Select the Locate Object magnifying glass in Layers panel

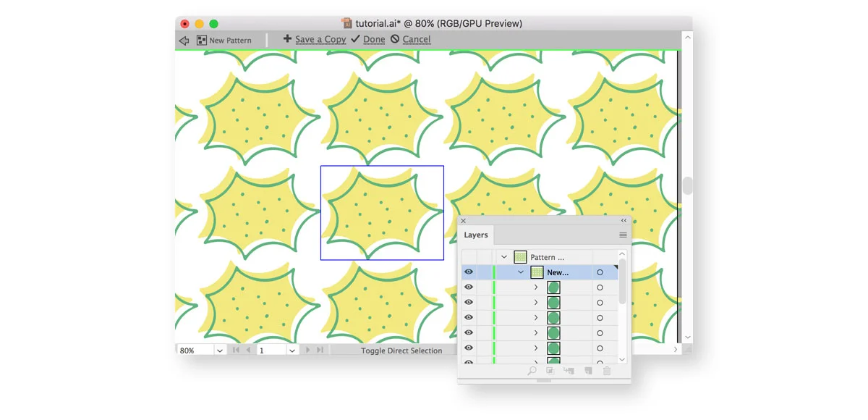(x=532, y=370)
